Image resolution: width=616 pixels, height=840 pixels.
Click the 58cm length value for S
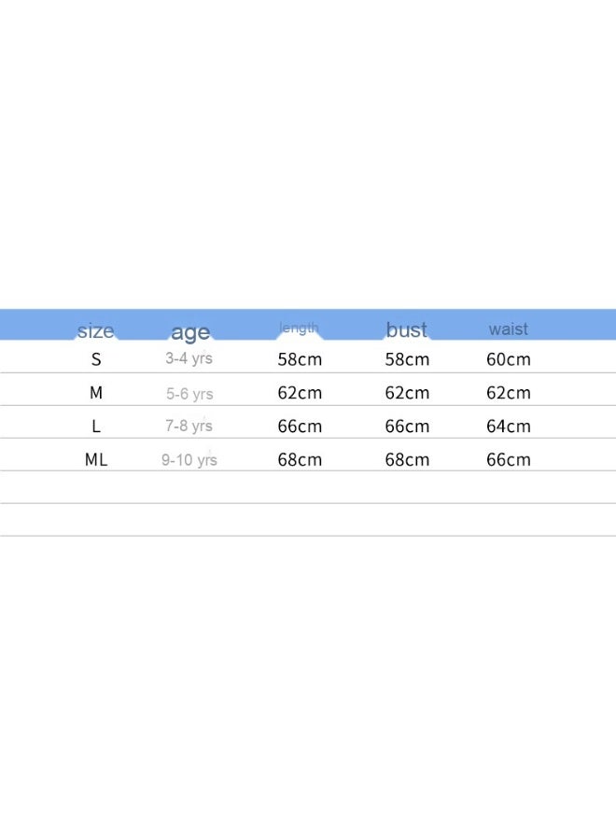pyautogui.click(x=300, y=359)
